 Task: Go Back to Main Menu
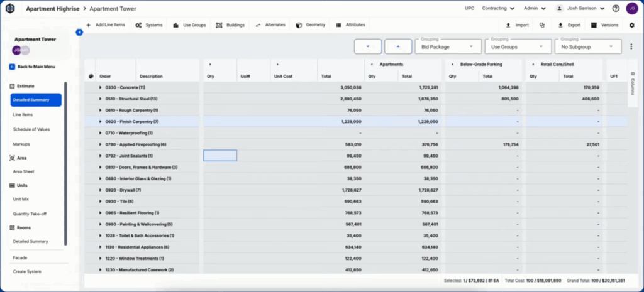pos(32,67)
